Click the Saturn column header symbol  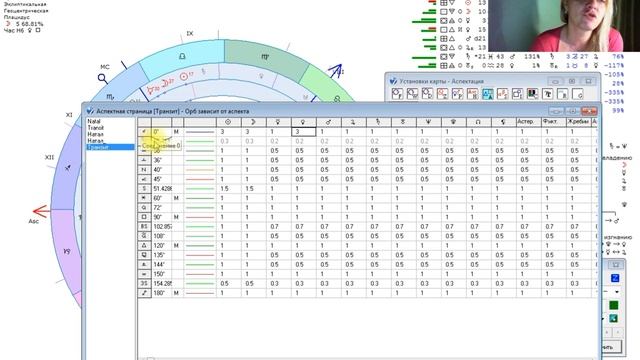coord(378,122)
